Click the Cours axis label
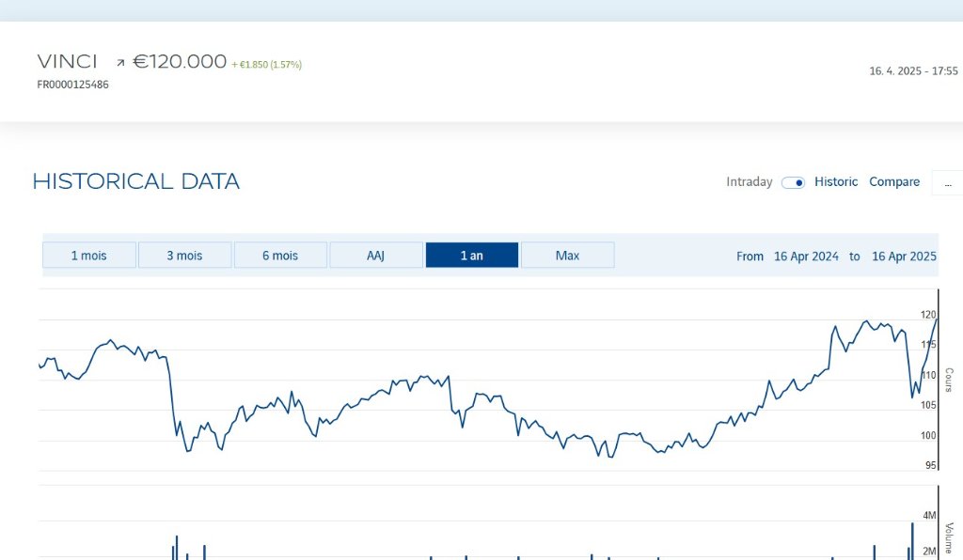Viewport: 963px width, 560px height. (x=949, y=380)
